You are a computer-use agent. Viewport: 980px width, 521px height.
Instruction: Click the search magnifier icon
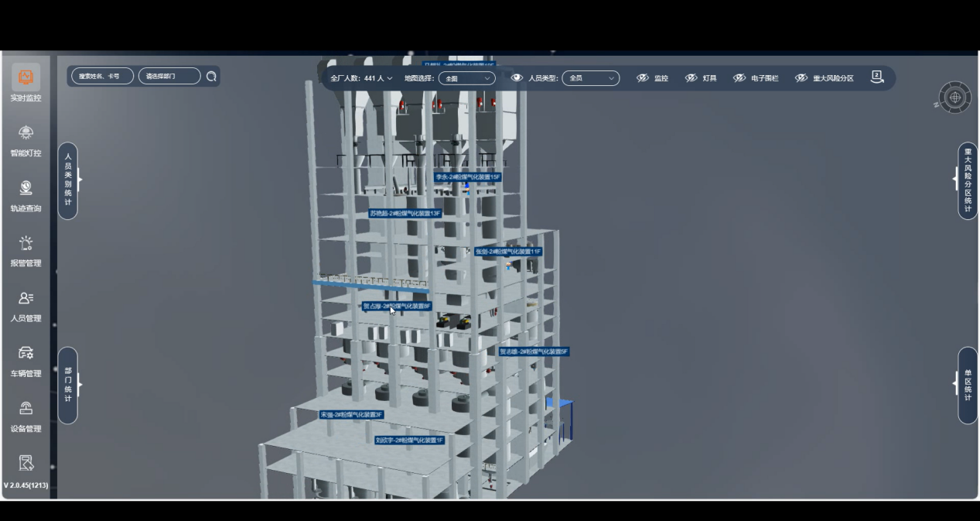[211, 77]
